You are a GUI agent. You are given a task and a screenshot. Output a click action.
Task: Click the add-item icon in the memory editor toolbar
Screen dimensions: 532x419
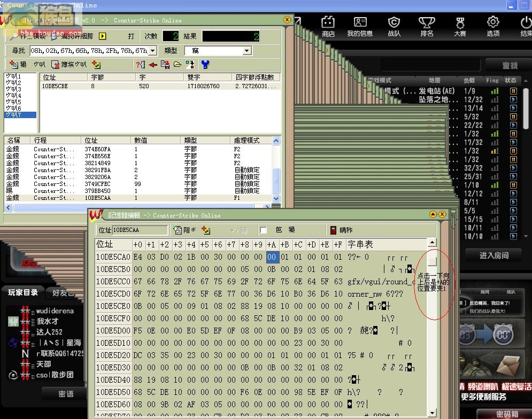[x=206, y=230]
